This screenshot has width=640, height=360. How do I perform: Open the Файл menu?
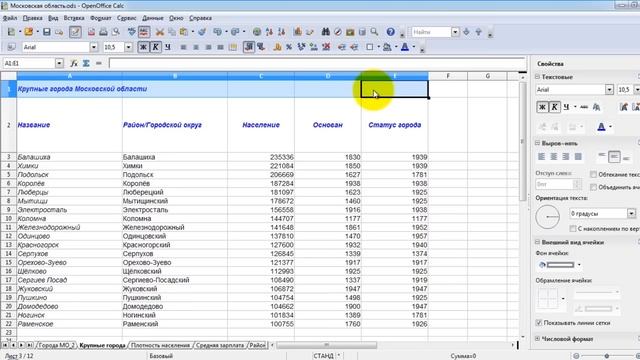coord(10,18)
